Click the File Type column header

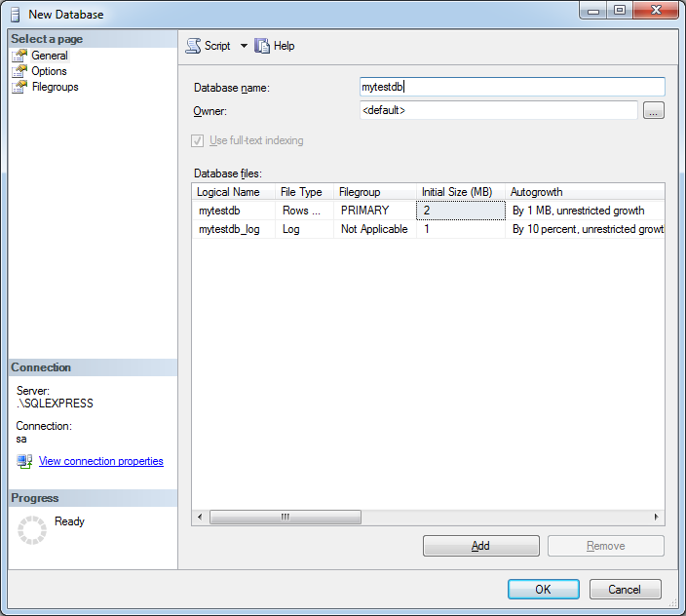tap(304, 192)
